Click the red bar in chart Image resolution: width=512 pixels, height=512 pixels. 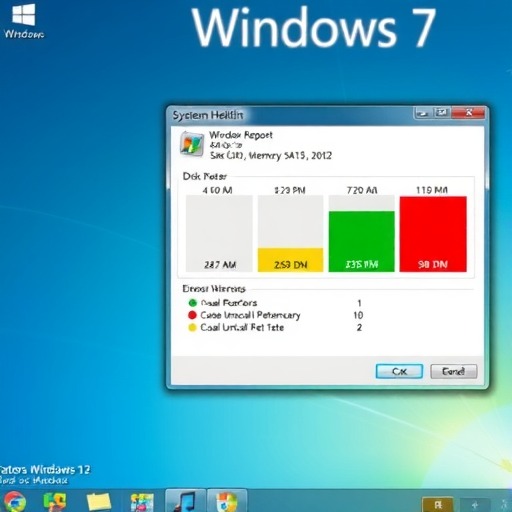pos(433,234)
